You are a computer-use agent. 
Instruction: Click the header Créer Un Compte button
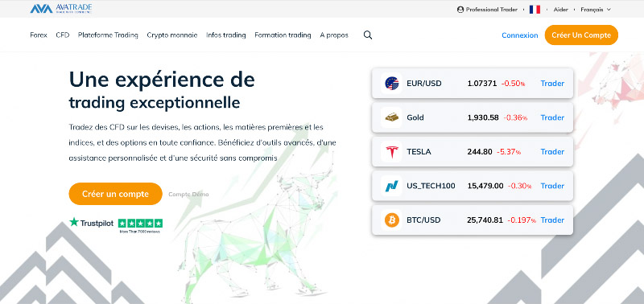coord(581,35)
